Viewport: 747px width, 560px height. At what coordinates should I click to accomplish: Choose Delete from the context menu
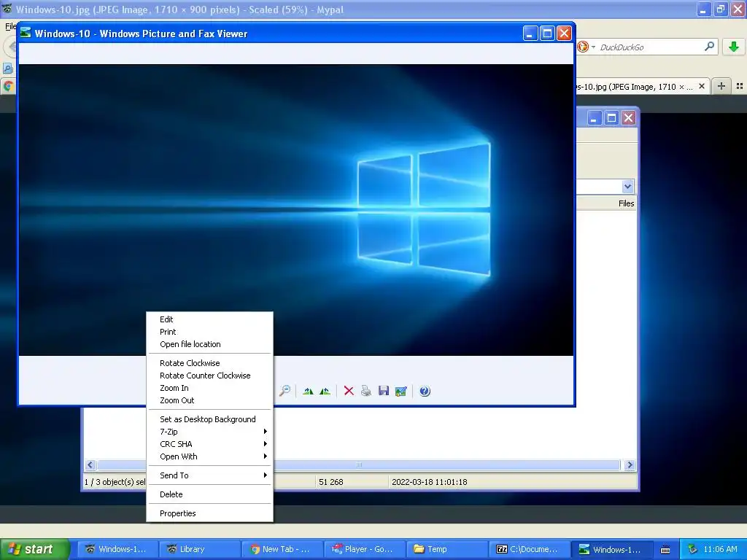point(209,494)
